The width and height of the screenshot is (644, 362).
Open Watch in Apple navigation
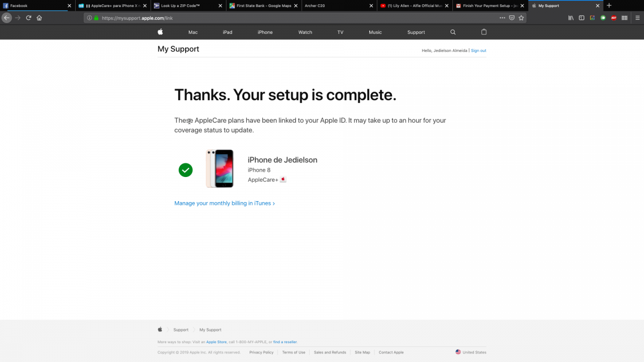(305, 32)
